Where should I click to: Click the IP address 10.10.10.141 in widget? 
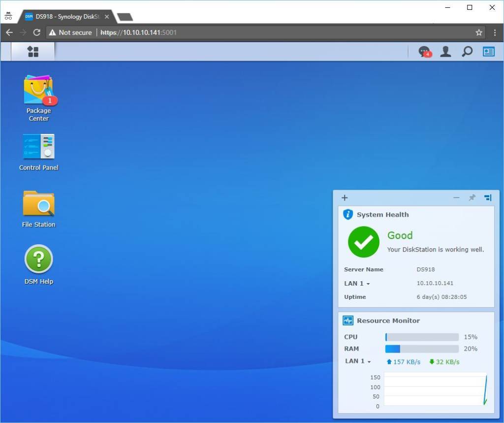coord(435,283)
